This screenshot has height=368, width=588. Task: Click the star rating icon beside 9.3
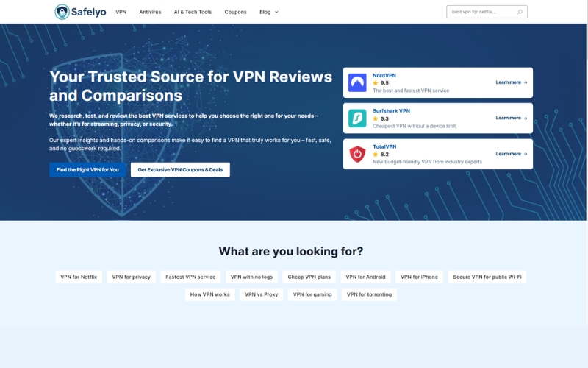click(376, 118)
